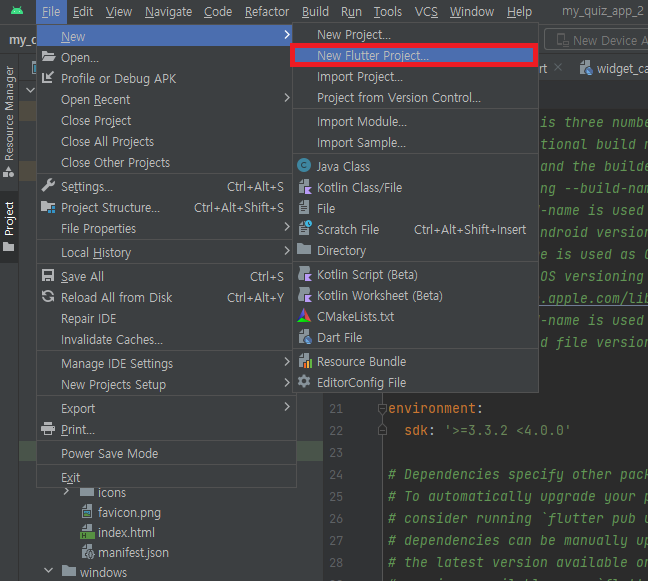Click the manifest.json file icon
This screenshot has width=648, height=581.
click(88, 552)
